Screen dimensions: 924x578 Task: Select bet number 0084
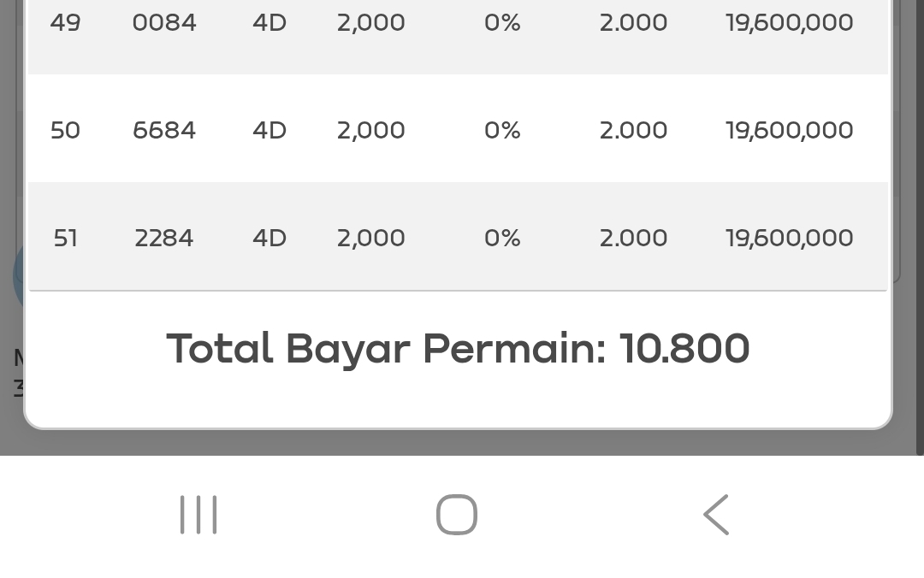click(x=164, y=23)
